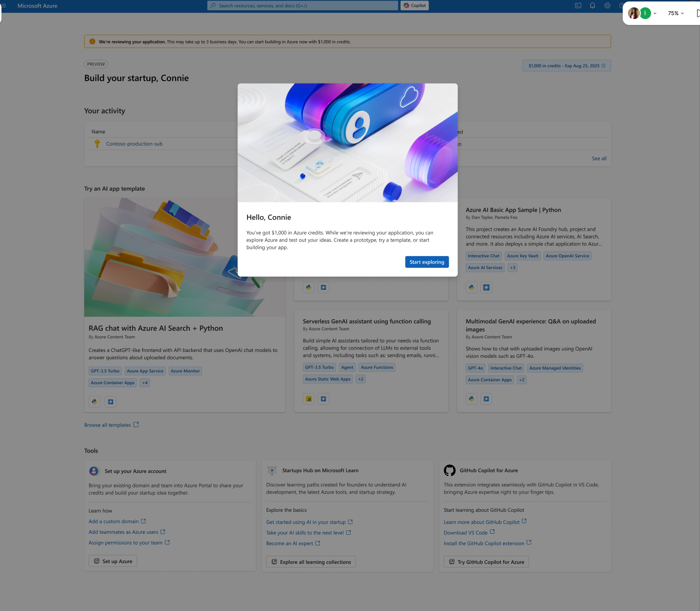Image resolution: width=700 pixels, height=611 pixels.
Task: Click the search resources, services, and docs field
Action: coord(303,5)
